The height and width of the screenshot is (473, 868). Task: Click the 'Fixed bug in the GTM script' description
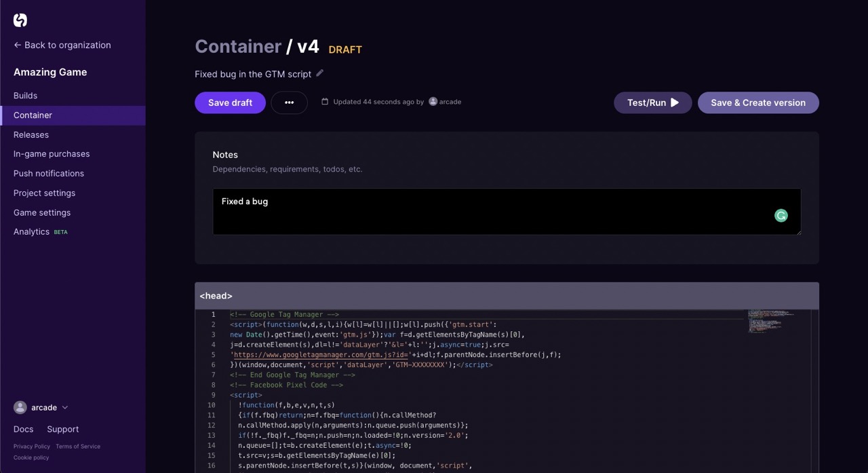pos(253,74)
